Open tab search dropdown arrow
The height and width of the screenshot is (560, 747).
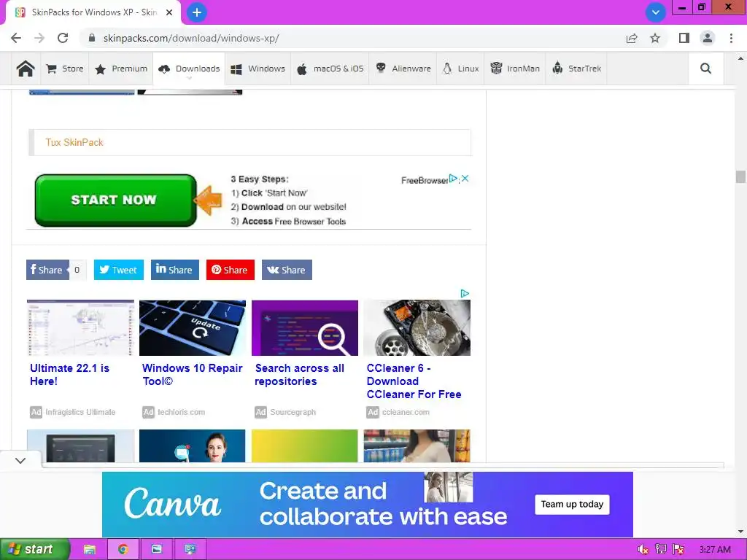[x=656, y=12]
